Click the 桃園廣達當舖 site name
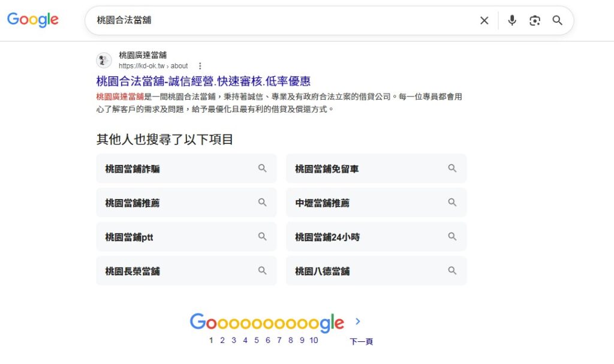 (143, 55)
